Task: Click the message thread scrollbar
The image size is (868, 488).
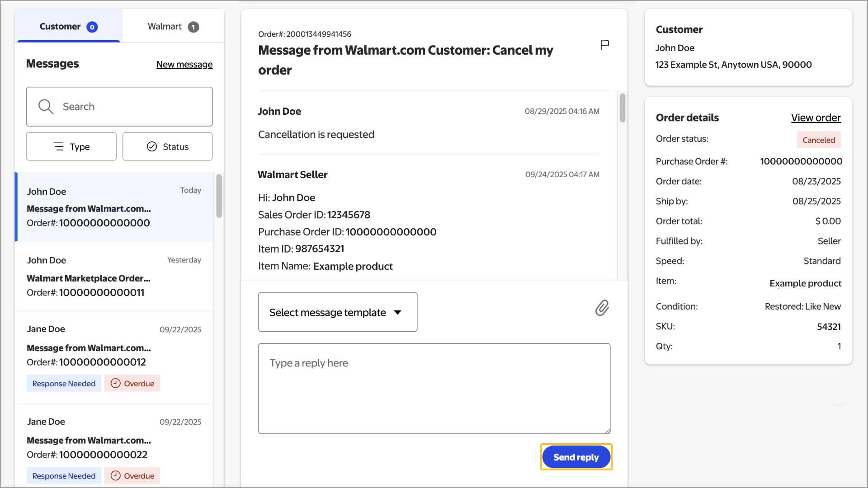Action: pyautogui.click(x=623, y=108)
